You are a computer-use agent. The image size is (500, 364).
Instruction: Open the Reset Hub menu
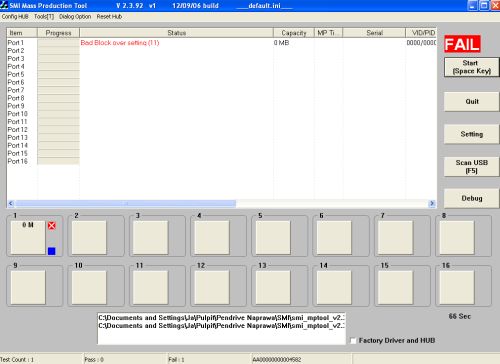click(x=109, y=16)
